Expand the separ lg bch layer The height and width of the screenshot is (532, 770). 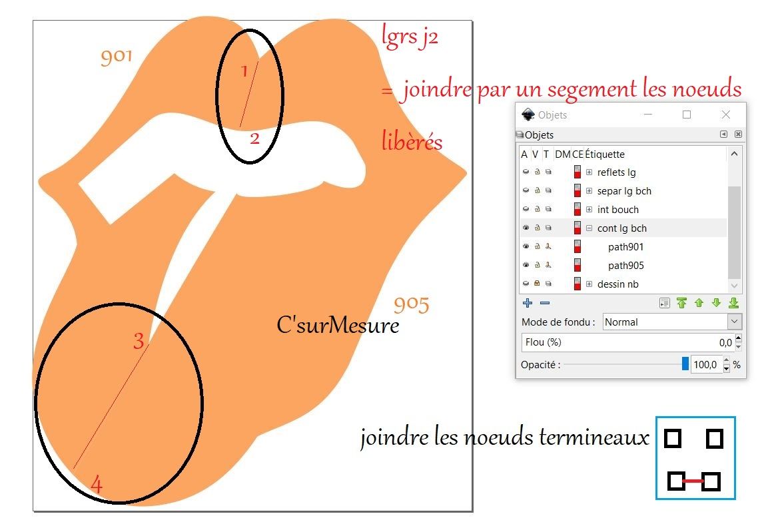589,190
